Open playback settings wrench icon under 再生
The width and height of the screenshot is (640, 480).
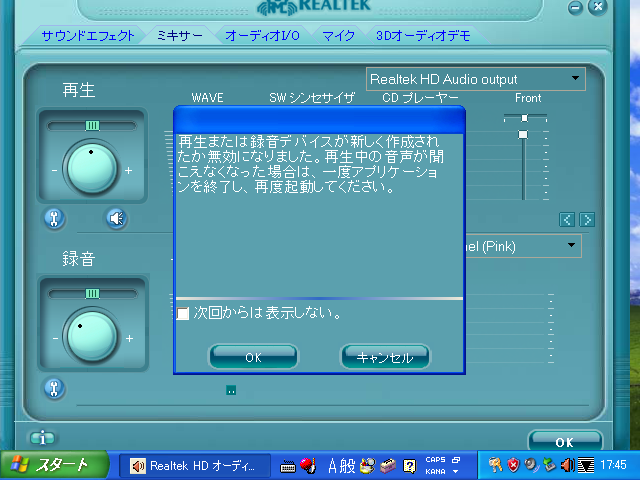click(x=54, y=218)
